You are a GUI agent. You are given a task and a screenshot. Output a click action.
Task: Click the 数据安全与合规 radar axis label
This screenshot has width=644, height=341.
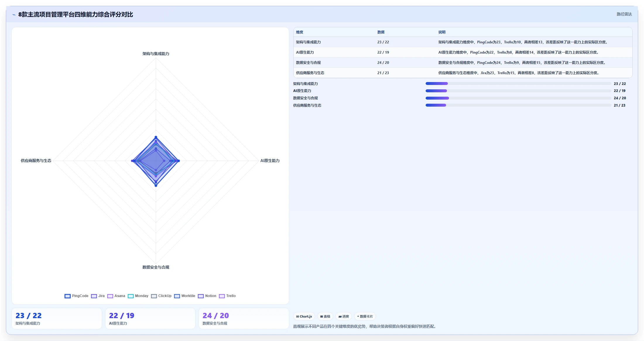click(x=156, y=267)
